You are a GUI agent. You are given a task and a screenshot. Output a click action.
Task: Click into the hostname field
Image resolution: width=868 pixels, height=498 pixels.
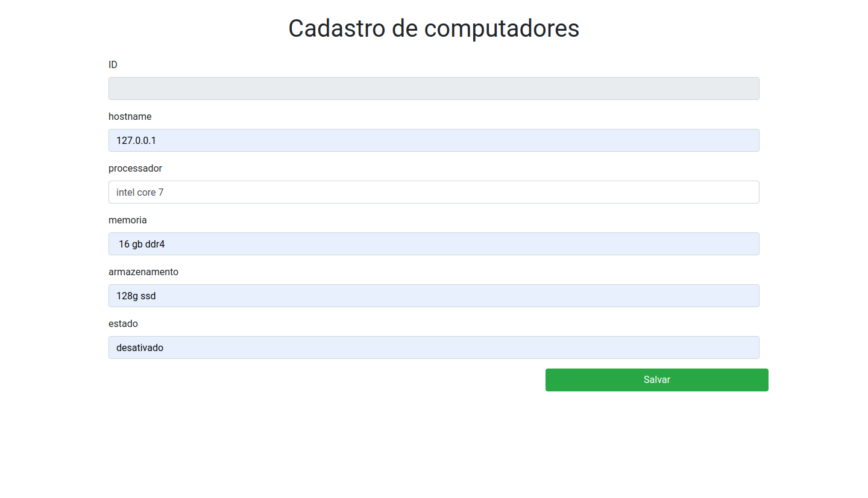(433, 140)
